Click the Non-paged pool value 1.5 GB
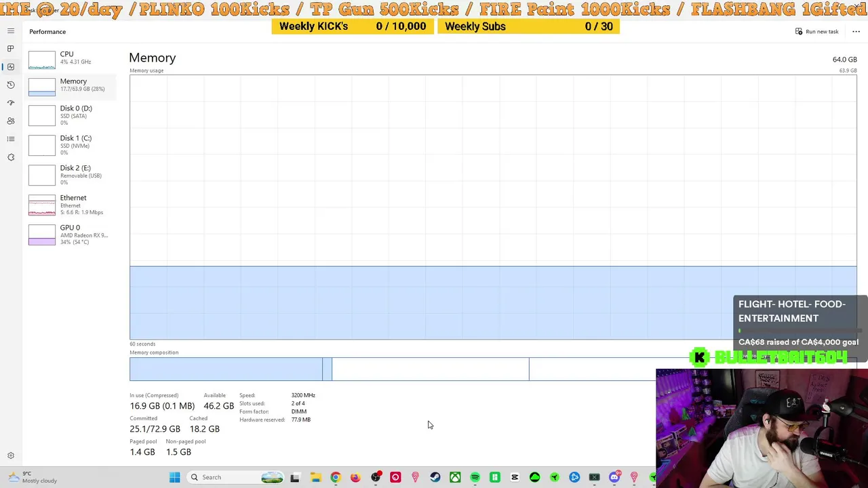The height and width of the screenshot is (488, 868). [178, 452]
